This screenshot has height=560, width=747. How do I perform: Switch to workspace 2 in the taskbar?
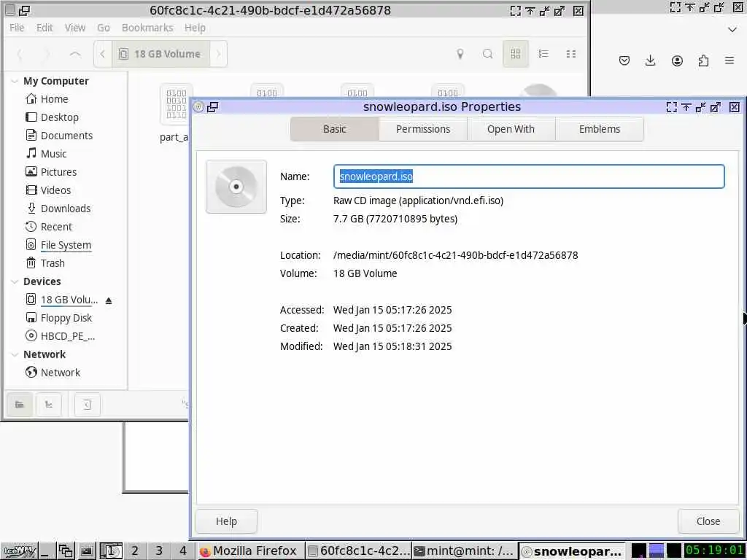point(135,551)
